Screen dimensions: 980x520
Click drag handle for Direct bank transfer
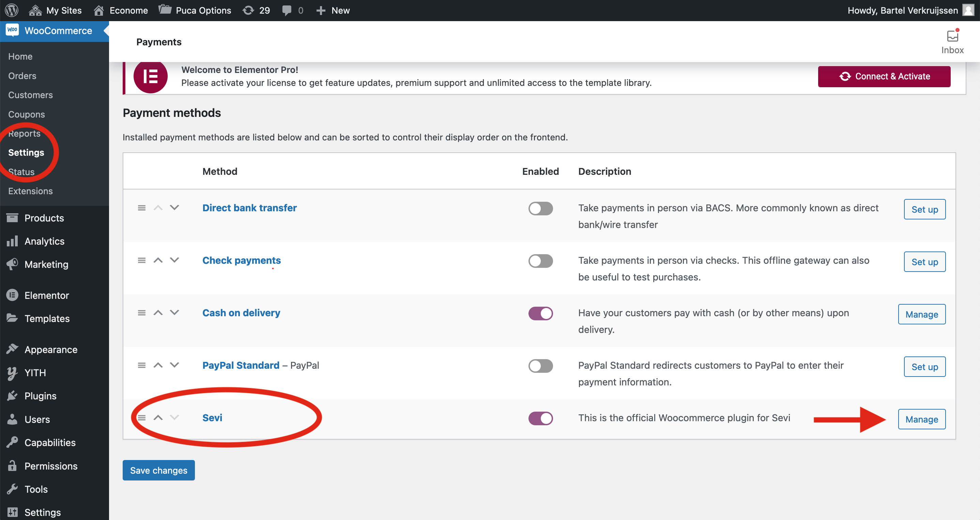point(141,208)
